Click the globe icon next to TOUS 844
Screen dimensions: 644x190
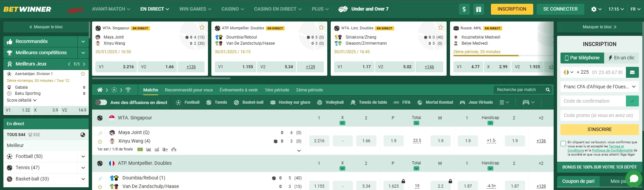point(83,135)
